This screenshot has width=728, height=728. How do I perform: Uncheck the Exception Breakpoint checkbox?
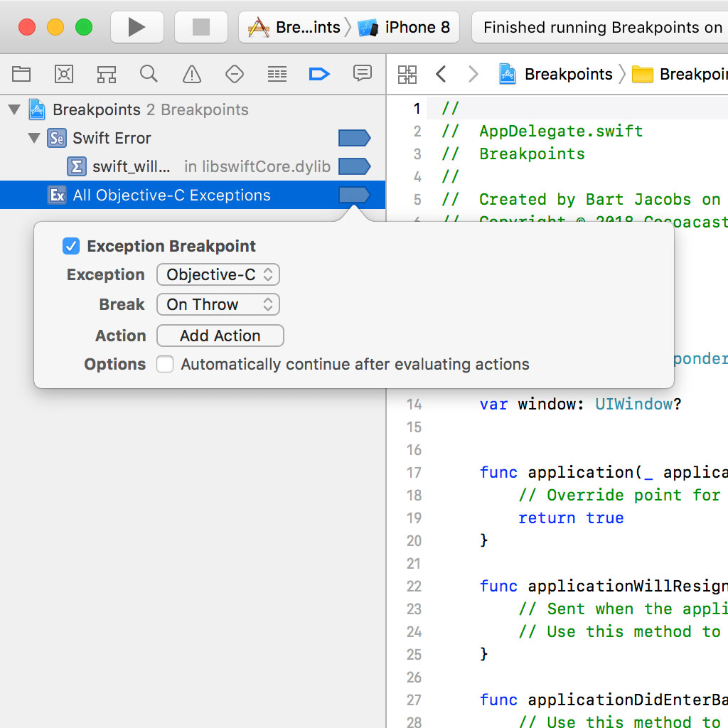[x=70, y=246]
